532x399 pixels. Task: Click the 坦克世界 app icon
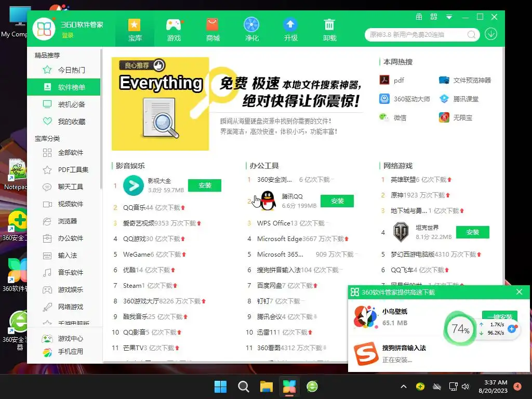click(401, 232)
